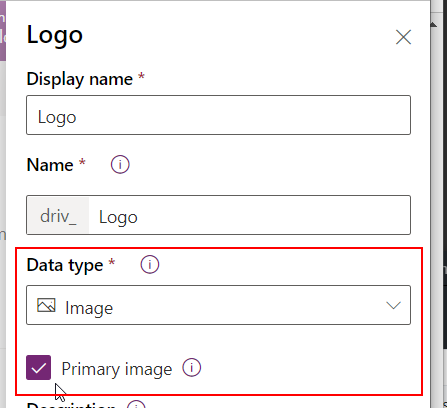The height and width of the screenshot is (408, 447).
Task: Click the Logo panel heading
Action: click(x=55, y=35)
